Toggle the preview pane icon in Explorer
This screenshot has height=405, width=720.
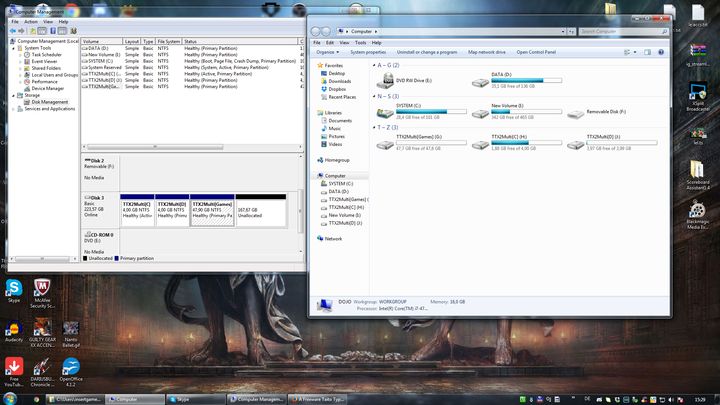647,52
